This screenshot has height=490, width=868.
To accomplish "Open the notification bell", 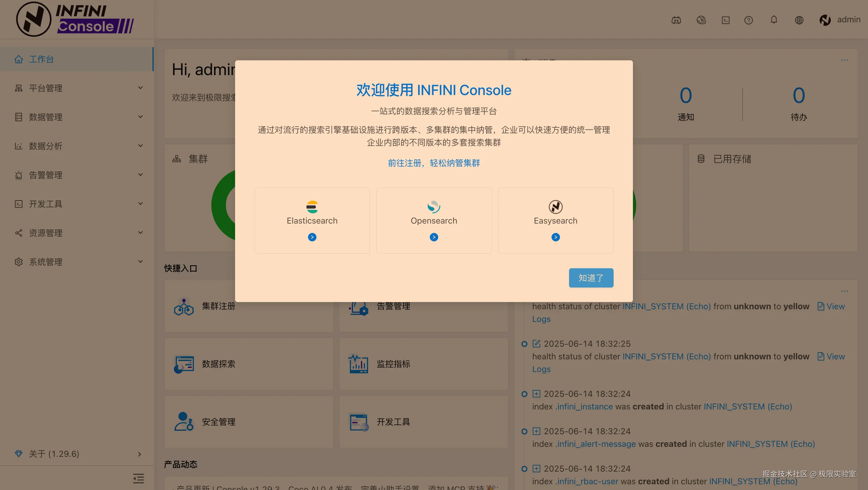I will [x=774, y=20].
